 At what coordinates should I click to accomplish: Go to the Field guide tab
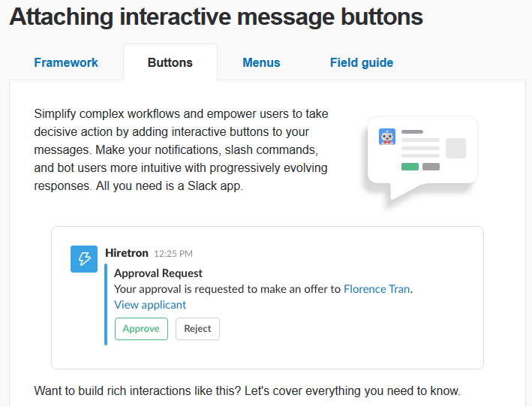(362, 62)
